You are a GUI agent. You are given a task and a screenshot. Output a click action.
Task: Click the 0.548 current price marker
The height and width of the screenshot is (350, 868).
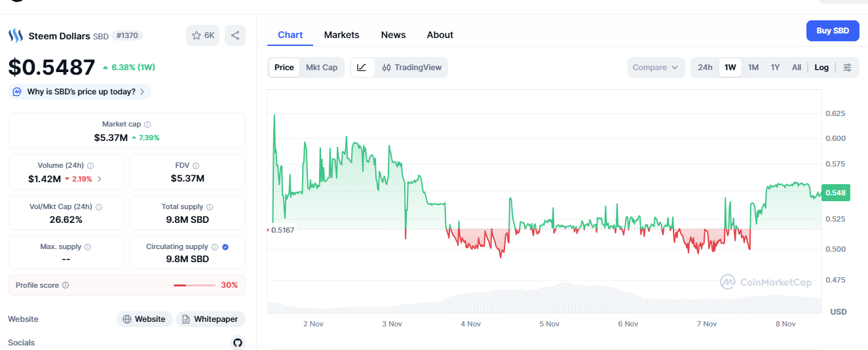pyautogui.click(x=835, y=192)
